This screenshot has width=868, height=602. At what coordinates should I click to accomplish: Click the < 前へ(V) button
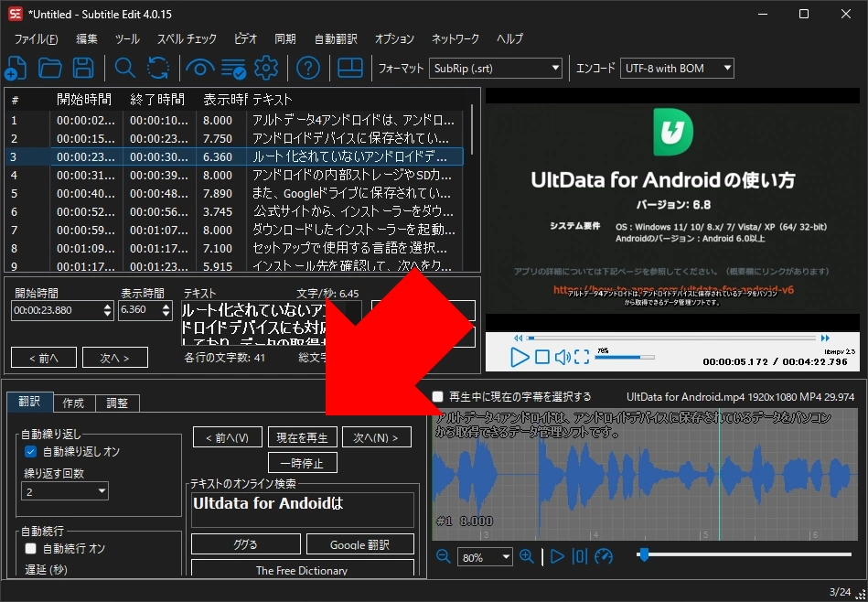pyautogui.click(x=227, y=437)
